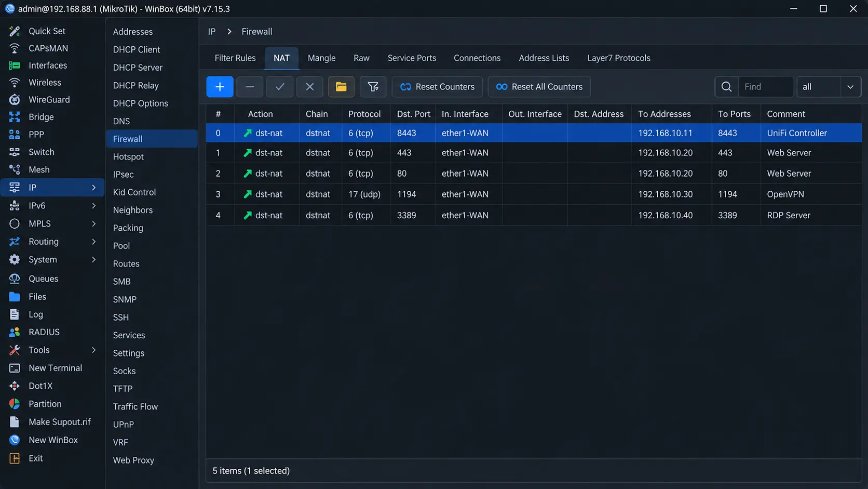Open Routes in the IP submenu

[x=126, y=264]
